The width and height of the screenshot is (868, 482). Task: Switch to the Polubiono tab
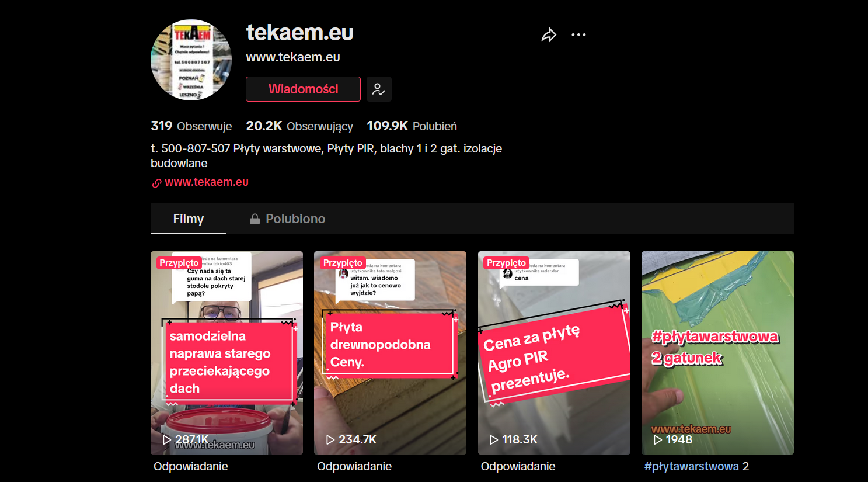(287, 219)
